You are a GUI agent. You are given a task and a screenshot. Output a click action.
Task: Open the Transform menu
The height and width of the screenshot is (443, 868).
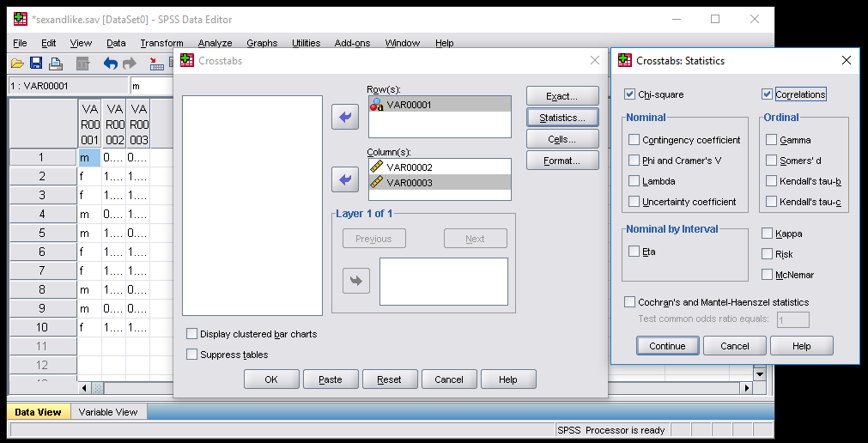[x=161, y=43]
